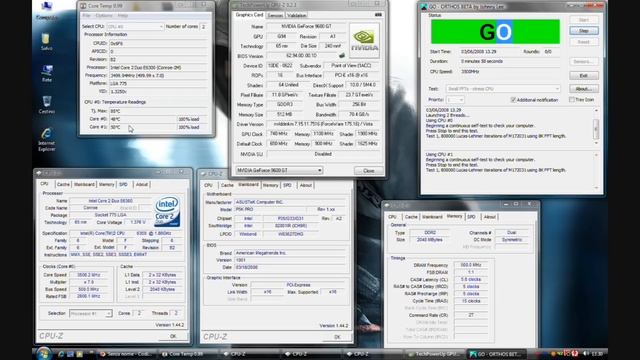Screen dimensions: 640x360
Task: Click the ASUSTeK Computer INC. manufacturer field
Action: click(x=290, y=202)
